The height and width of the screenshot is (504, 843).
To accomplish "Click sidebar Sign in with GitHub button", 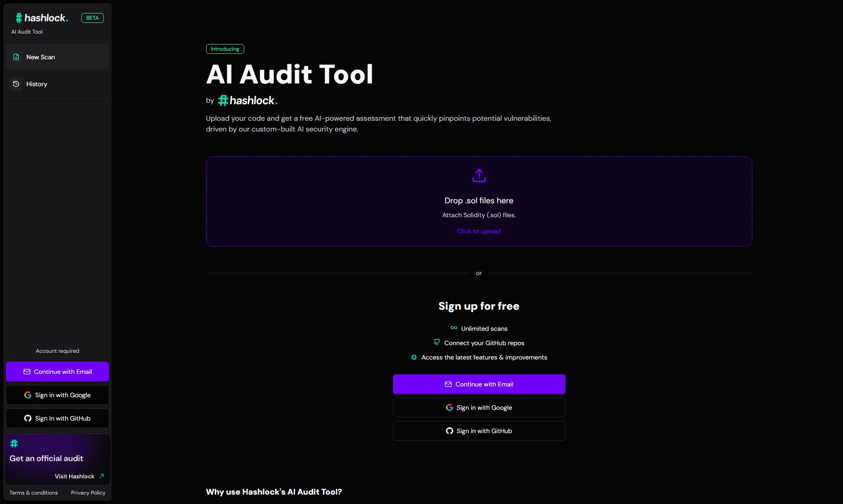I will click(x=57, y=418).
